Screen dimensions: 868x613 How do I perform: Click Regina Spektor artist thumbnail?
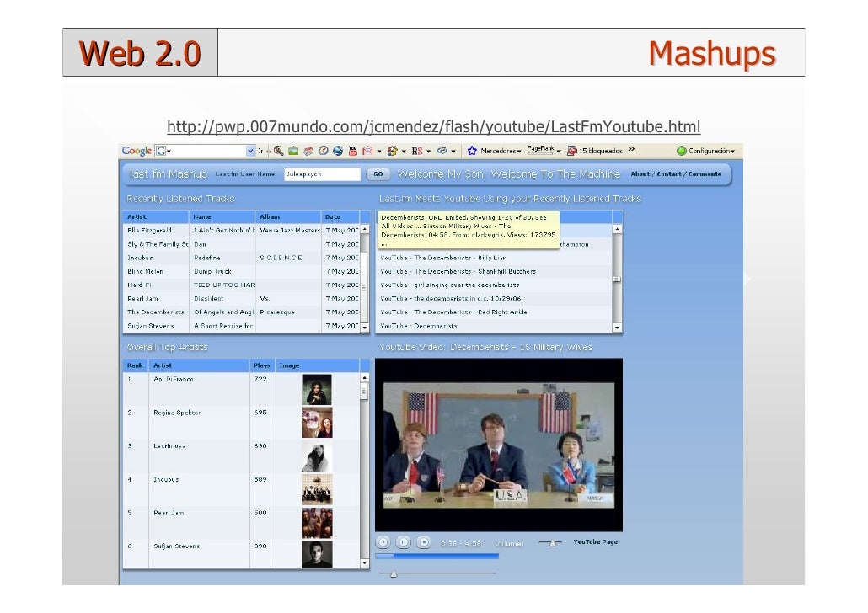pyautogui.click(x=317, y=423)
